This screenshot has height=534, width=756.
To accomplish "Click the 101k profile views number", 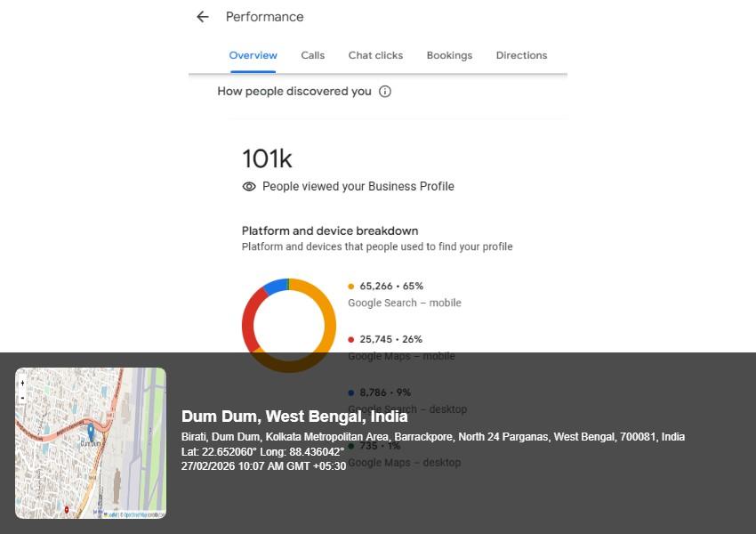I will point(267,159).
